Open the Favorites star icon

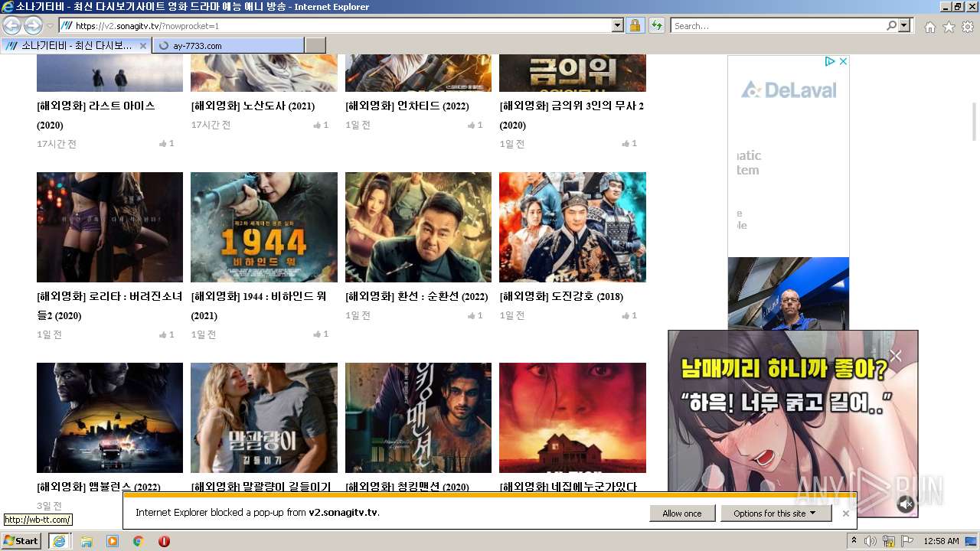click(949, 27)
